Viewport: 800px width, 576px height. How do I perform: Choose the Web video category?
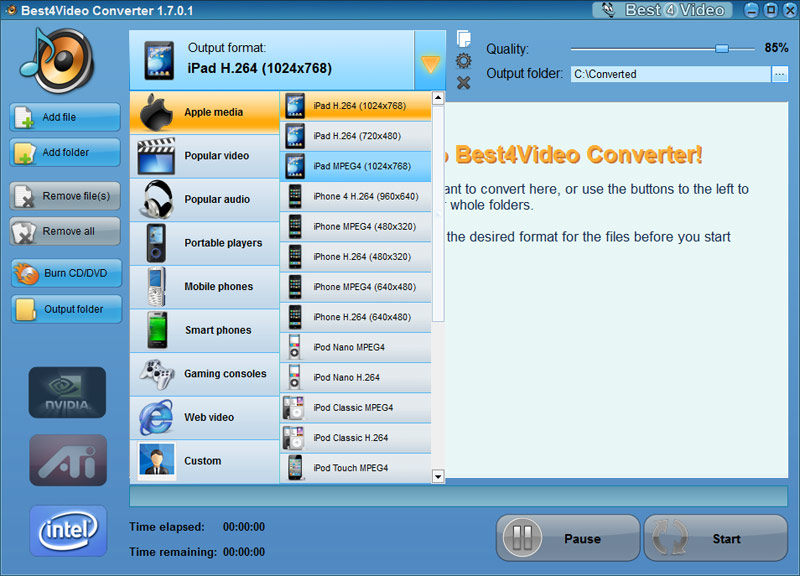205,417
